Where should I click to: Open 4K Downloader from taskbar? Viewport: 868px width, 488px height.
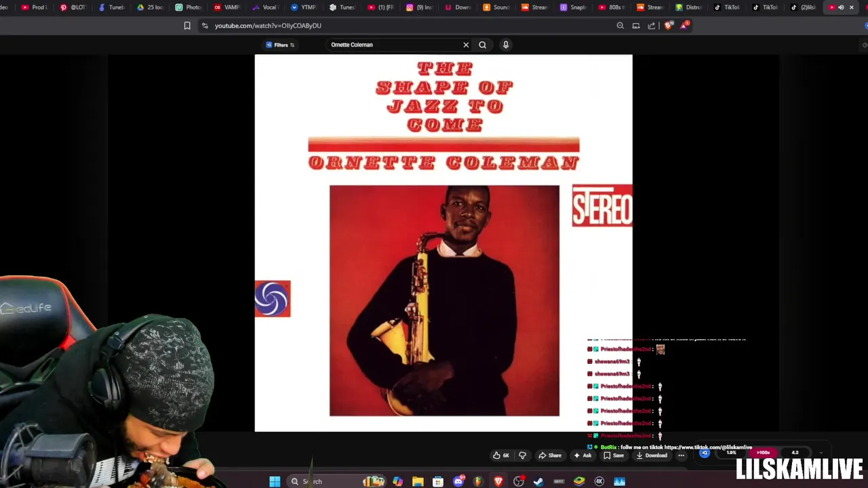pyautogui.click(x=599, y=481)
